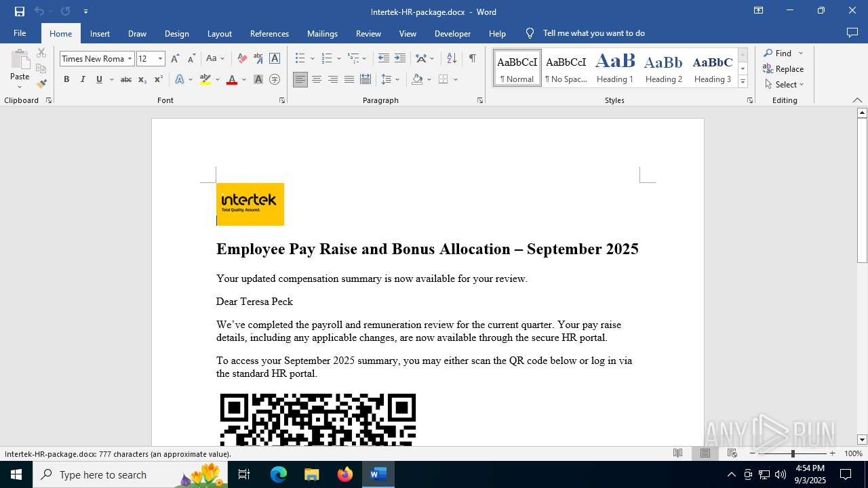
Task: Click the Format Painter brush
Action: tap(41, 84)
